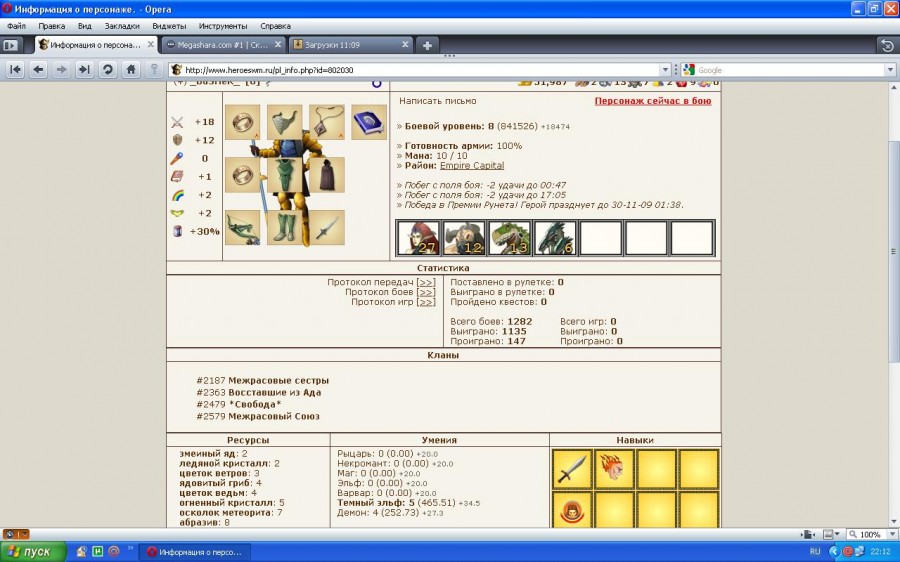Select army unit portrait with count 6
The width and height of the screenshot is (900, 562).
(555, 238)
